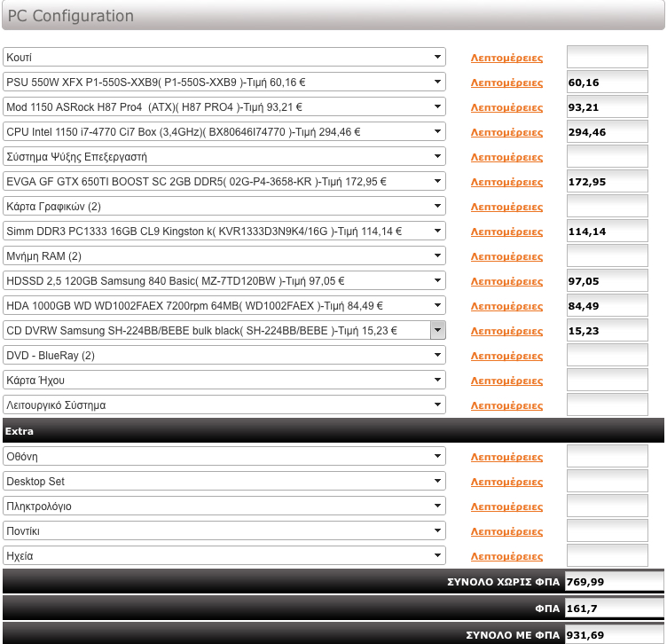Click the ΦΠΑ field showing 161,7
The image size is (667, 644).
[x=615, y=609]
